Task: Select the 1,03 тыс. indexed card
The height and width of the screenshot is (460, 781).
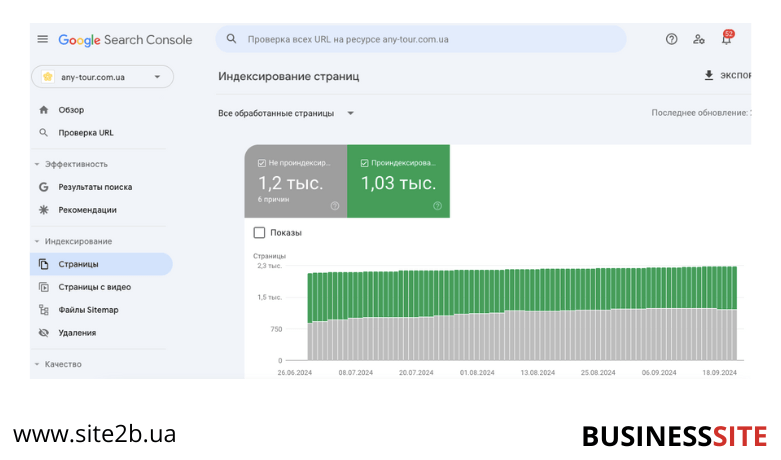Action: point(398,181)
